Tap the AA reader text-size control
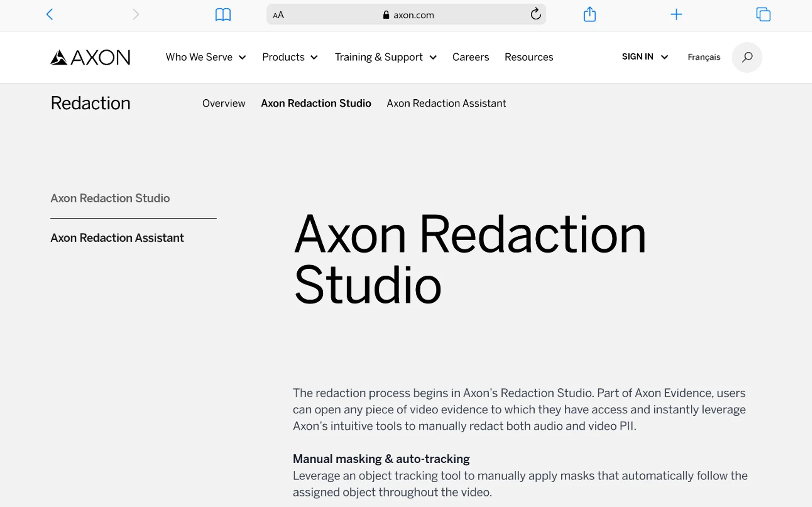 click(x=278, y=15)
